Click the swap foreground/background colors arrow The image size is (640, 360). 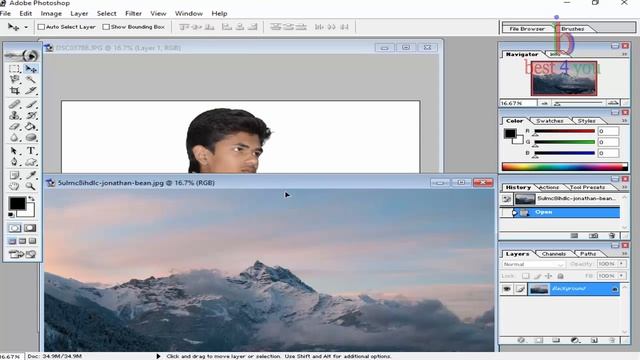pyautogui.click(x=31, y=199)
